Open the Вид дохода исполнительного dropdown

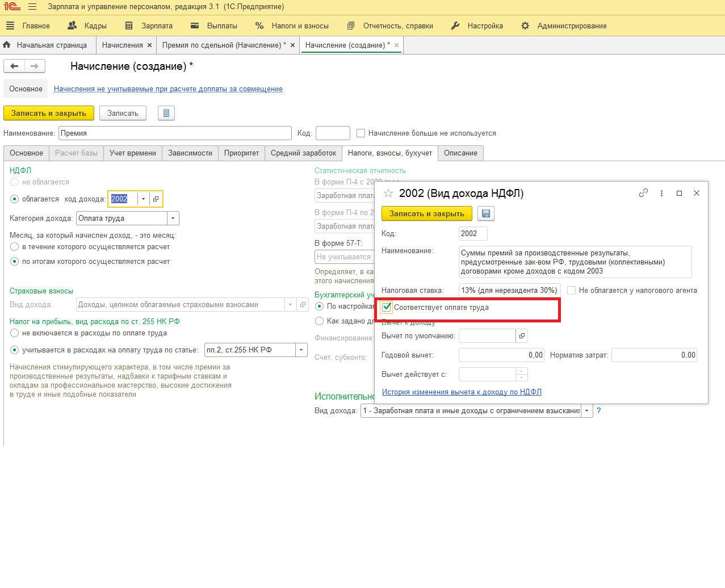586,411
